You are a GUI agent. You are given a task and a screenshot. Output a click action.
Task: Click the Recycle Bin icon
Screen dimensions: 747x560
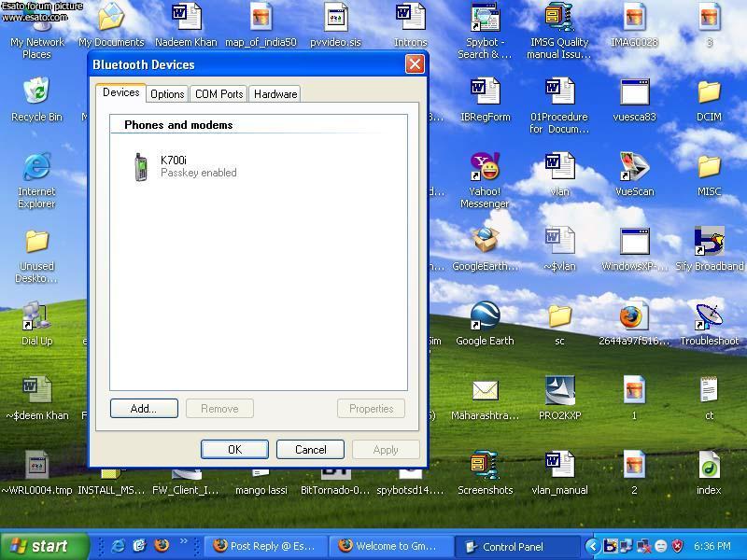click(x=36, y=91)
